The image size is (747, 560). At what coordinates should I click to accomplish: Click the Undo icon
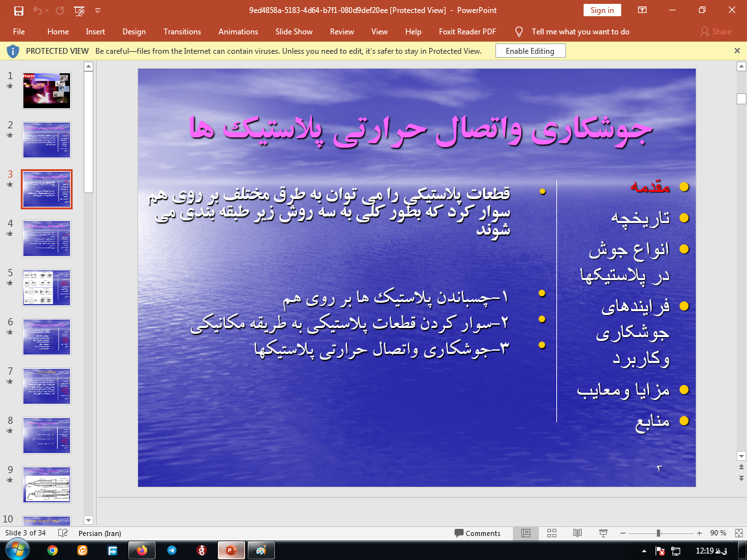tap(37, 10)
